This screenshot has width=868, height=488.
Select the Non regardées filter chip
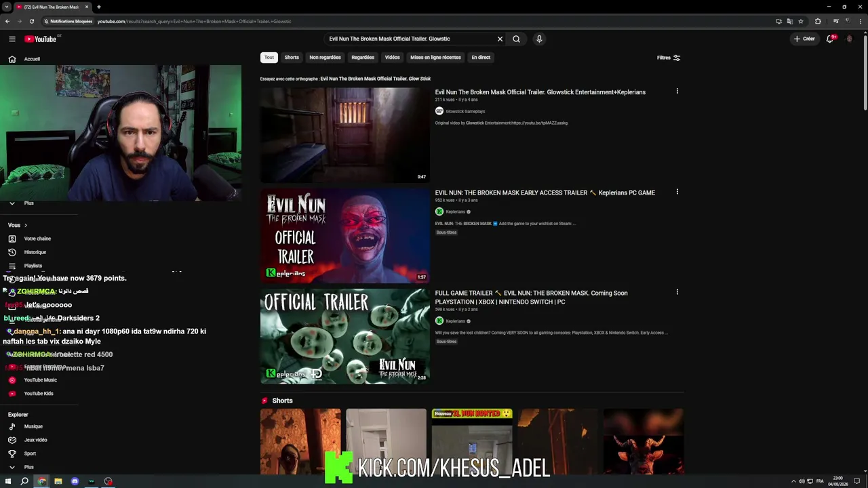[325, 58]
